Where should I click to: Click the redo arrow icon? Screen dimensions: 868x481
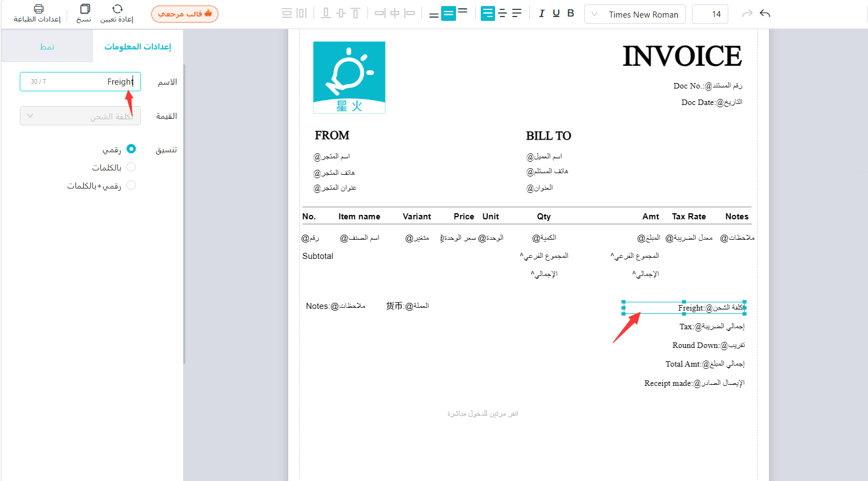pos(747,14)
